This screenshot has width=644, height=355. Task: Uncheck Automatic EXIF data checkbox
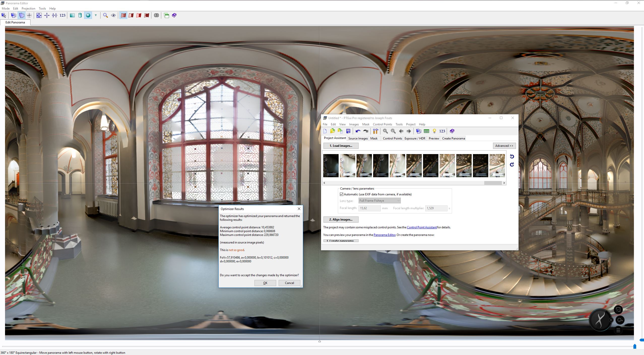tap(342, 194)
